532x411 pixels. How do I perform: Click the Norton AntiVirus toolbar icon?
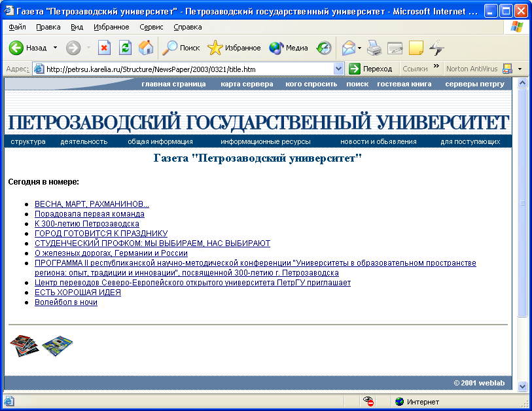coord(507,69)
